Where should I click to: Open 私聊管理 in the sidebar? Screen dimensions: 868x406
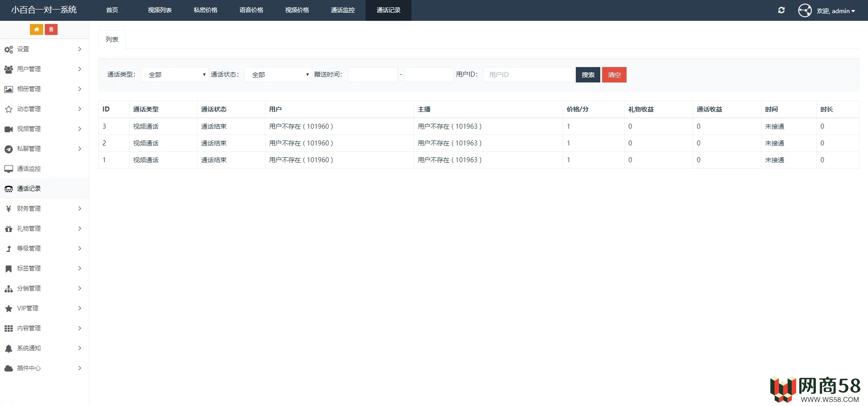(44, 149)
